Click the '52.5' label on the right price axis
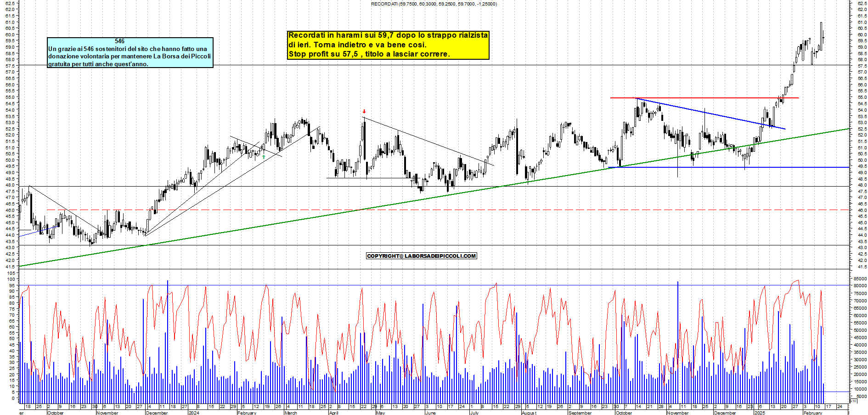The height and width of the screenshot is (415, 868). (862, 129)
